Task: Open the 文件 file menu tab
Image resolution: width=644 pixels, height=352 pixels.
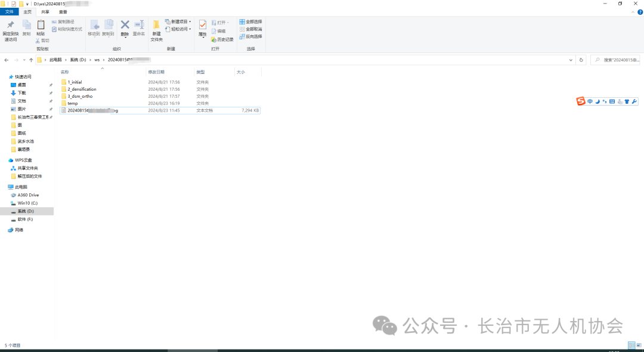Action: pyautogui.click(x=10, y=12)
